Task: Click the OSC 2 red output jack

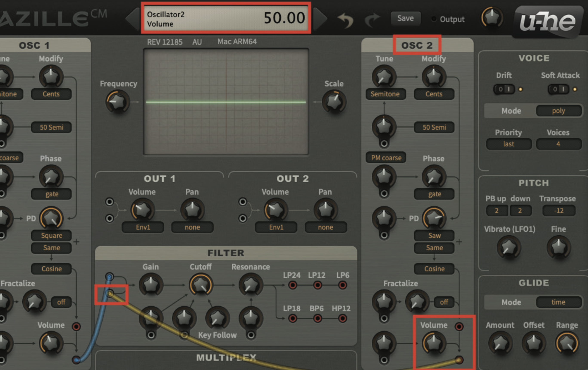Action: point(459,327)
